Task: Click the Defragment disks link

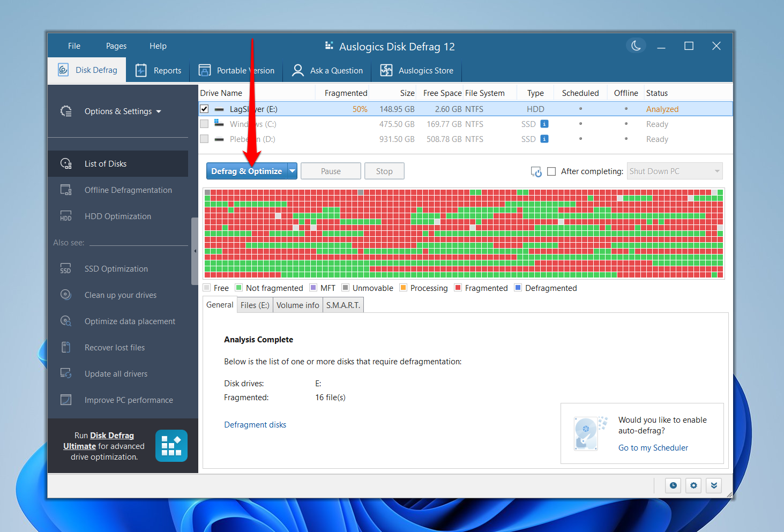Action: coord(255,425)
